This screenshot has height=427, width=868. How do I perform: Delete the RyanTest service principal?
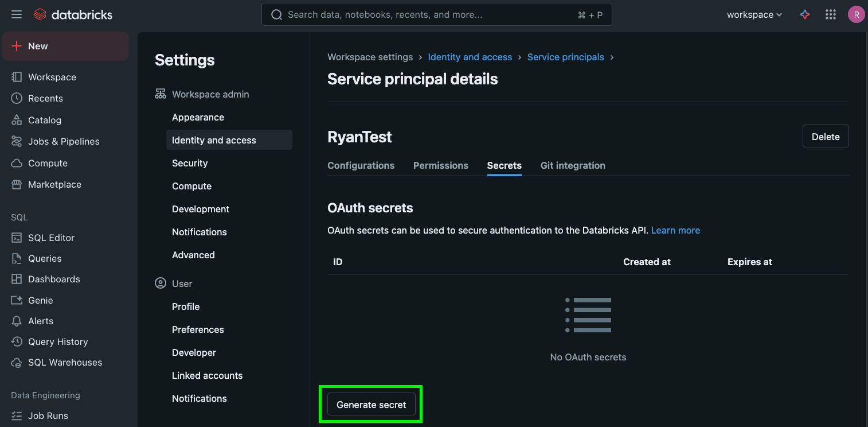click(825, 137)
